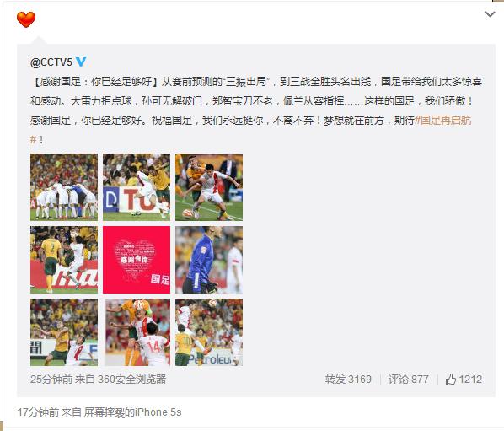Image resolution: width=504 pixels, height=431 pixels.
Task: Click 屏幕摔裂的iPhone 5s source link
Action: click(x=133, y=412)
